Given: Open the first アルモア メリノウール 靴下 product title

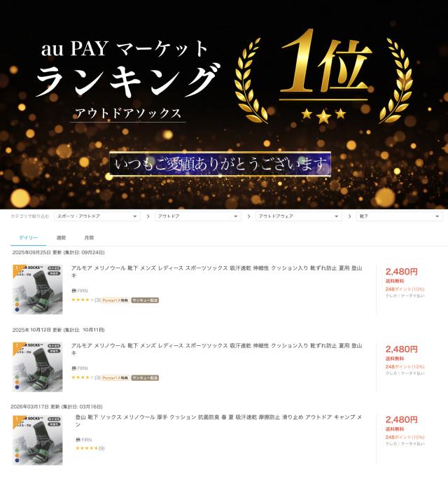Looking at the screenshot, I should tap(216, 272).
